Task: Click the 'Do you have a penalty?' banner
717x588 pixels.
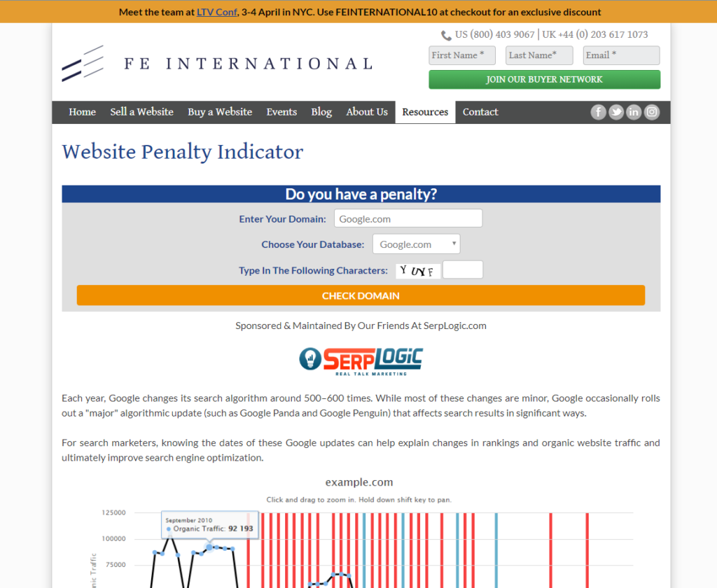Action: [361, 194]
